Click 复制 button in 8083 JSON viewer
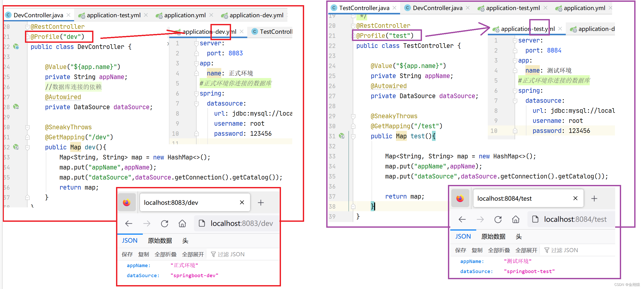The width and height of the screenshot is (644, 289). (144, 254)
